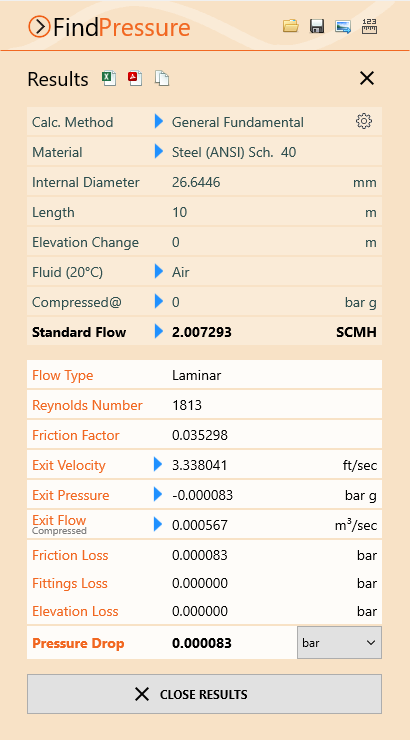The height and width of the screenshot is (740, 410).
Task: Select the General Fundamental method value
Action: pyautogui.click(x=238, y=122)
